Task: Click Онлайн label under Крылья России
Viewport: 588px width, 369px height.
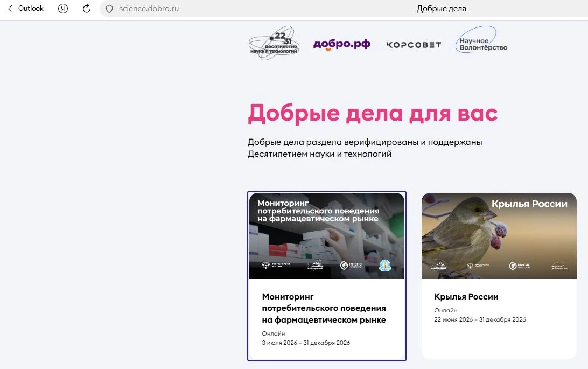Action: coord(446,310)
